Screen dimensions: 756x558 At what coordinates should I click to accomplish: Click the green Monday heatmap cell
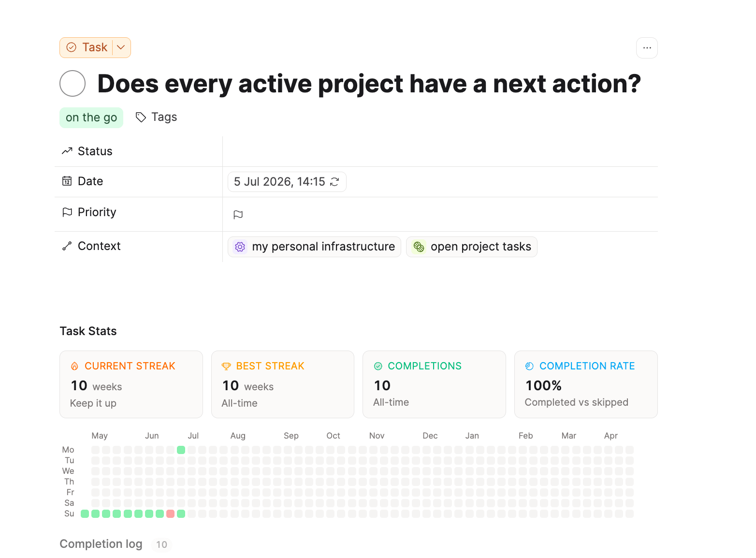tap(181, 450)
